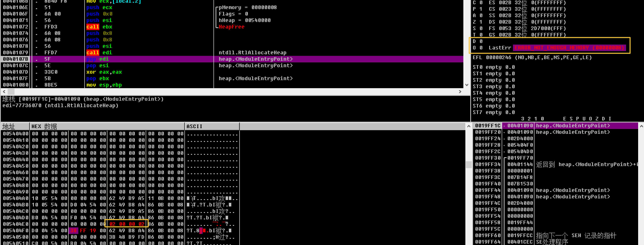Click the up arrow of the stack pane scrollbar
644x245 pixels.
click(x=641, y=126)
